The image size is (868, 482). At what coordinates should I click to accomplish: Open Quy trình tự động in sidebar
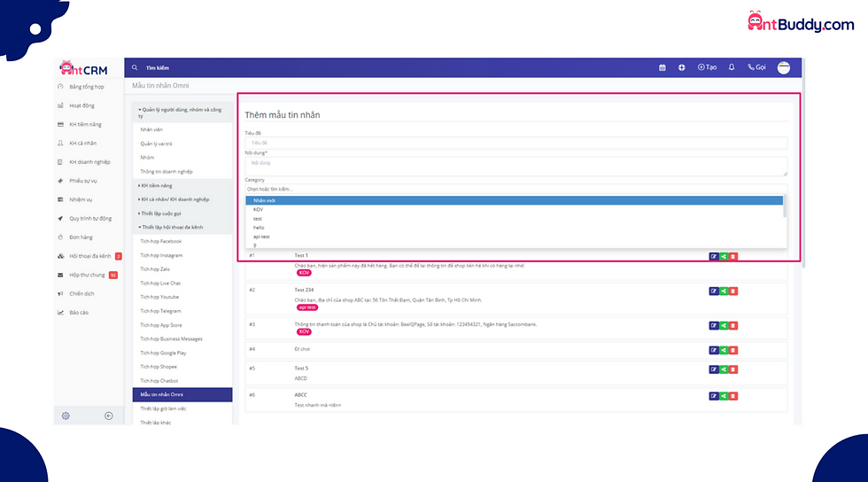pyautogui.click(x=90, y=219)
